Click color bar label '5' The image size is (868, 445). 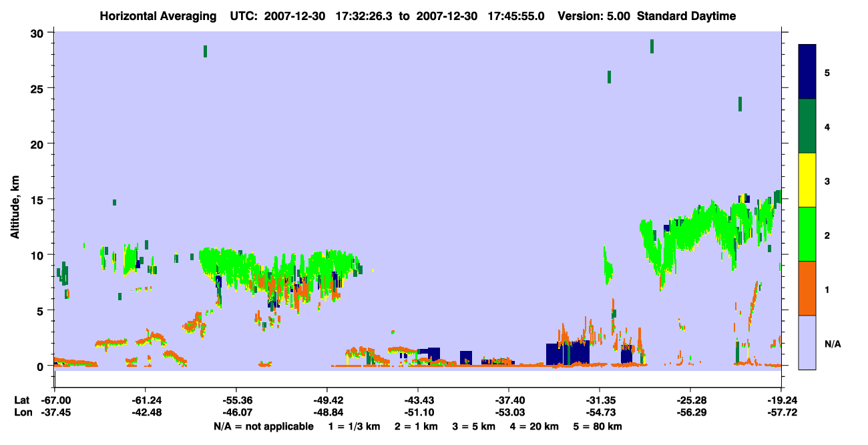click(827, 72)
